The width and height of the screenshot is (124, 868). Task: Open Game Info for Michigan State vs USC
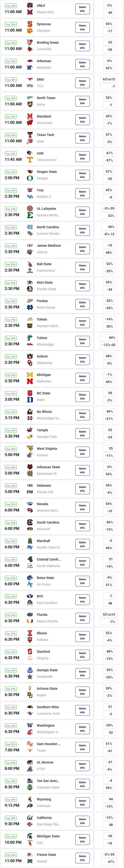pos(82,840)
